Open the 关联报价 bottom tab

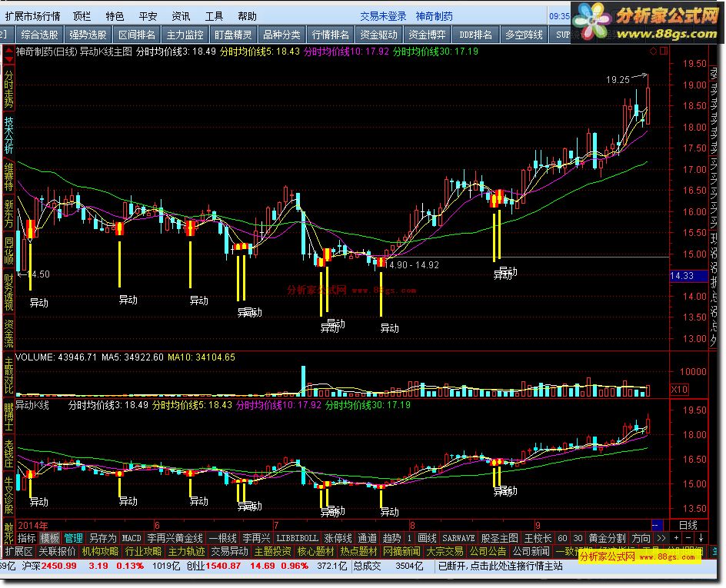[x=57, y=551]
